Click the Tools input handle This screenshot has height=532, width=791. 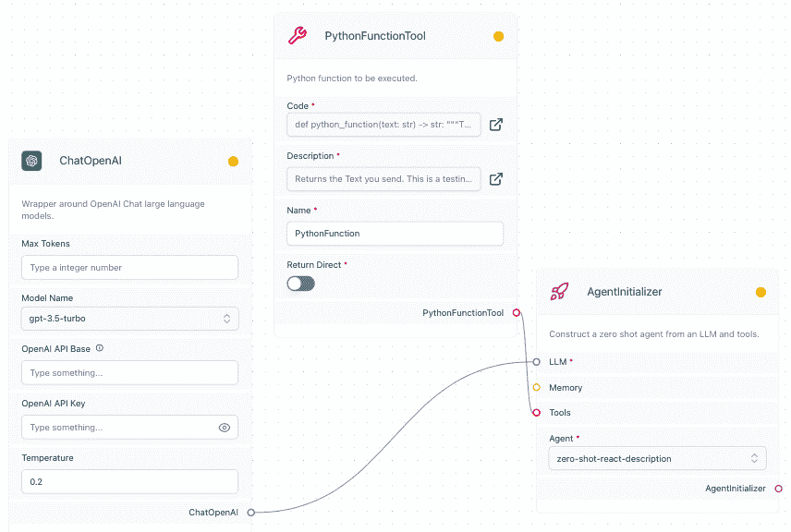[536, 413]
